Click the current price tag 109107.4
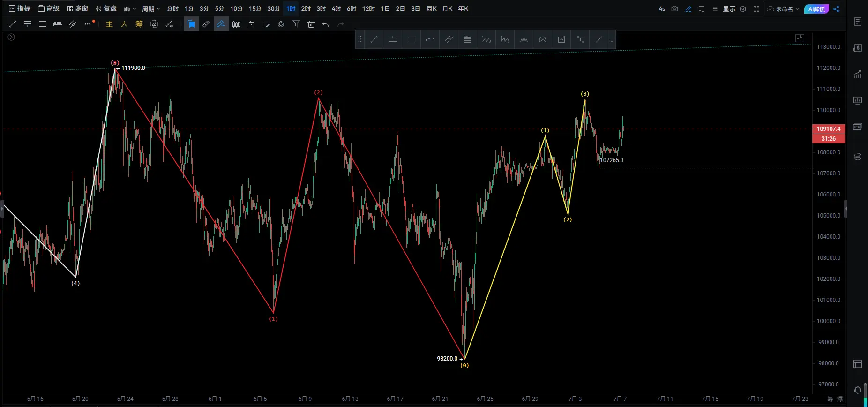868x407 pixels. coord(829,129)
